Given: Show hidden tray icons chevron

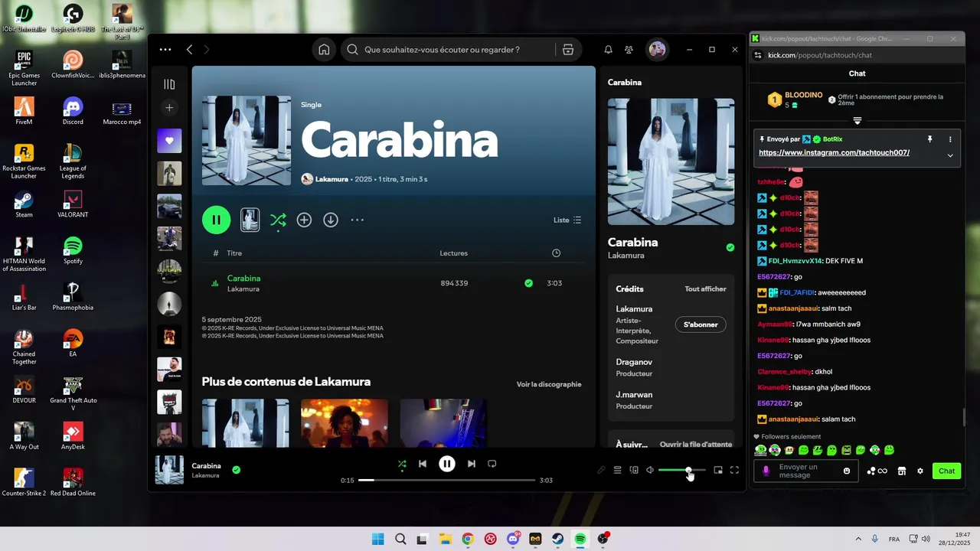Looking at the screenshot, I should coord(857,539).
